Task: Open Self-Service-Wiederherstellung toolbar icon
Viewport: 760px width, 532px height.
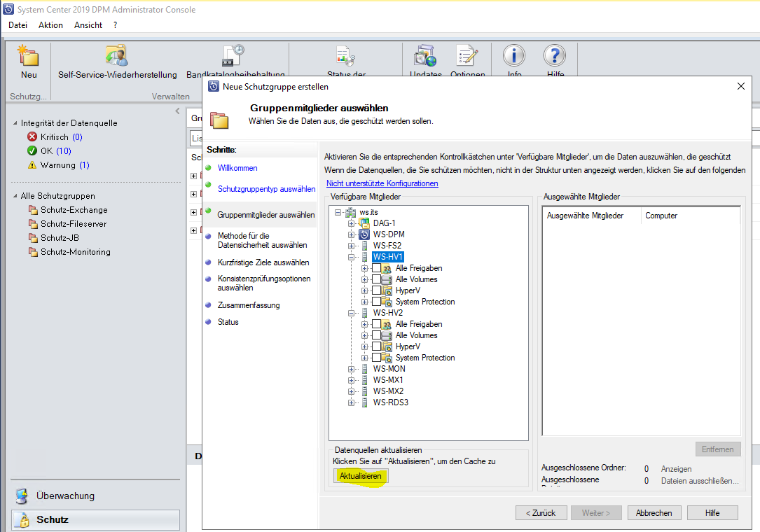Action: pos(117,55)
